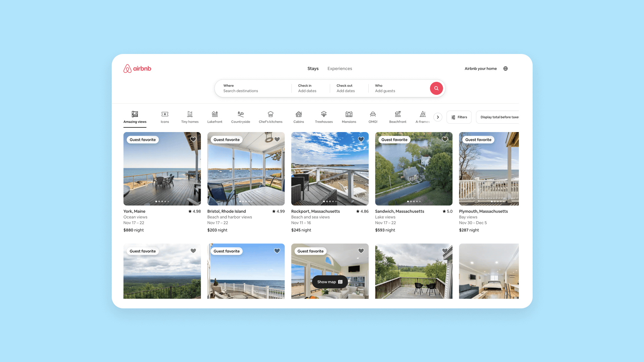
Task: Click Airbnb your home
Action: (x=480, y=68)
